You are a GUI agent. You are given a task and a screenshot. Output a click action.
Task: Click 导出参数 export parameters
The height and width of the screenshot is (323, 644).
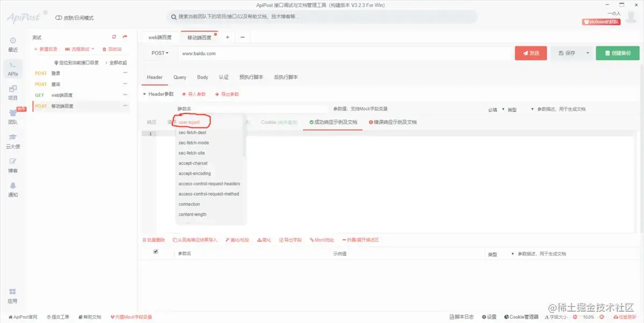[227, 94]
